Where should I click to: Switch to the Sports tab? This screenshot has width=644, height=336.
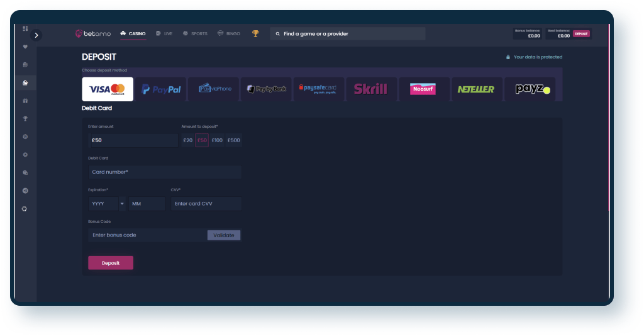click(195, 33)
